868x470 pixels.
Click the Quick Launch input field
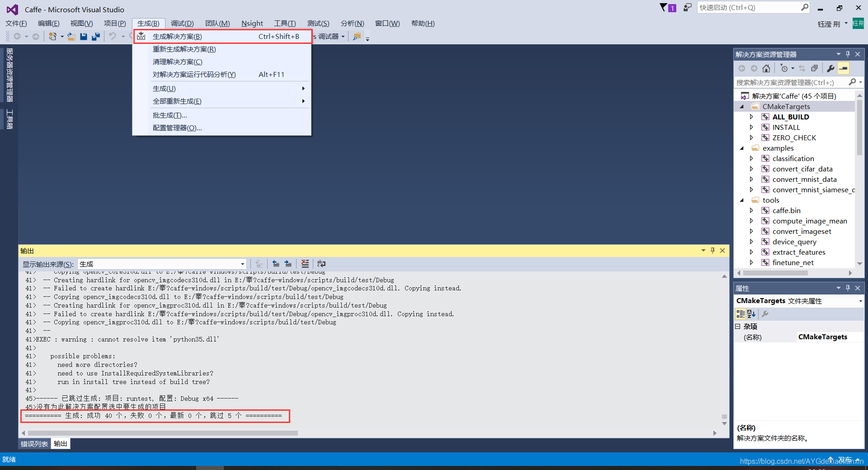coord(748,7)
